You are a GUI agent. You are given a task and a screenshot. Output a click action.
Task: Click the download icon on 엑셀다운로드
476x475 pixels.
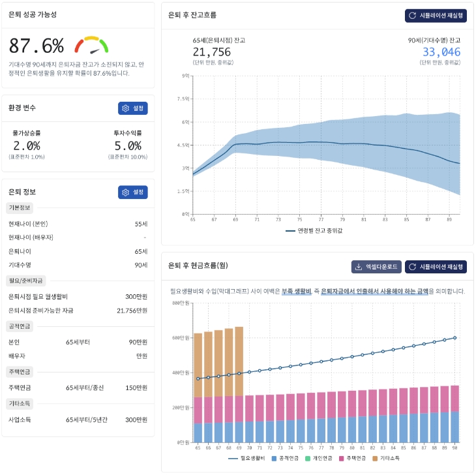(359, 267)
